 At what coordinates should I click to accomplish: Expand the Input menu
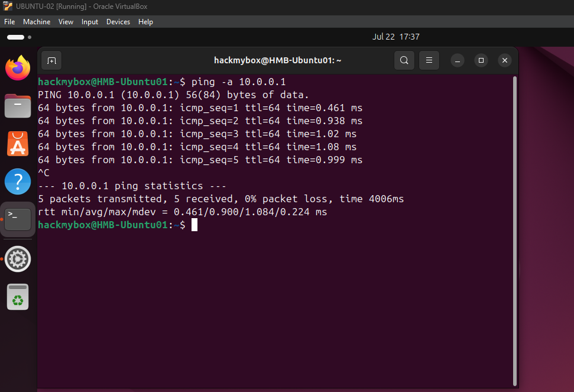click(x=90, y=22)
